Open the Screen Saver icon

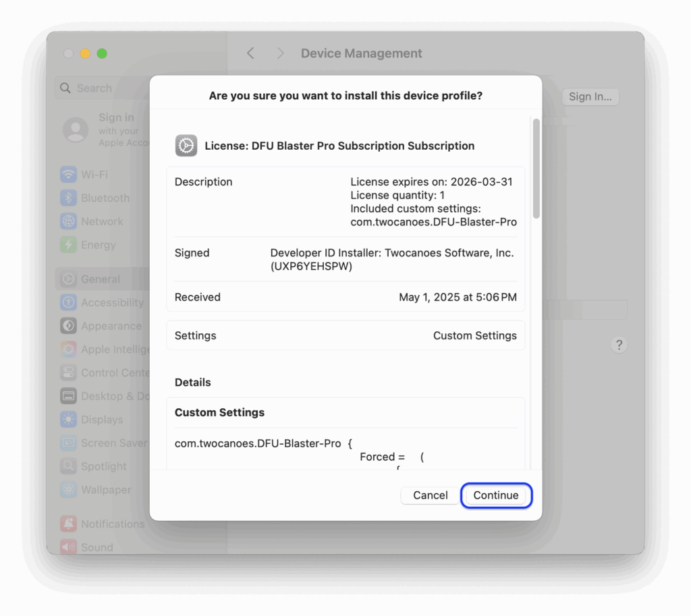tap(68, 443)
